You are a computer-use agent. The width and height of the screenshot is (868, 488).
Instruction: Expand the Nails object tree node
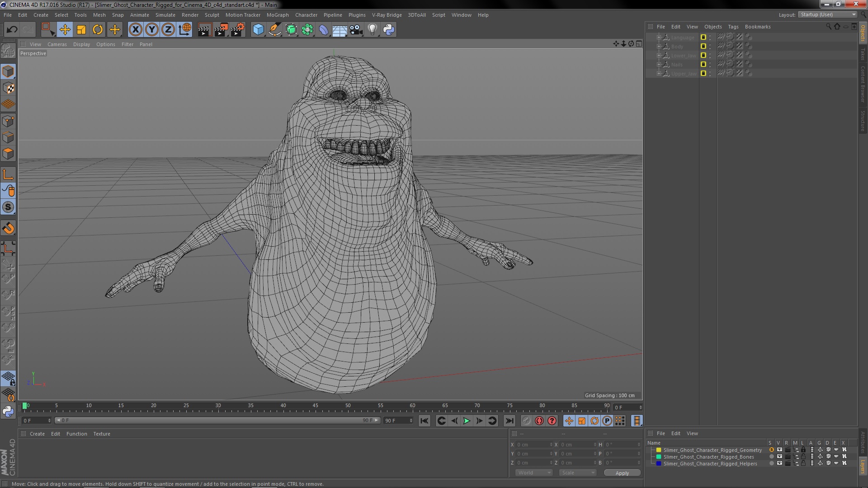[659, 65]
